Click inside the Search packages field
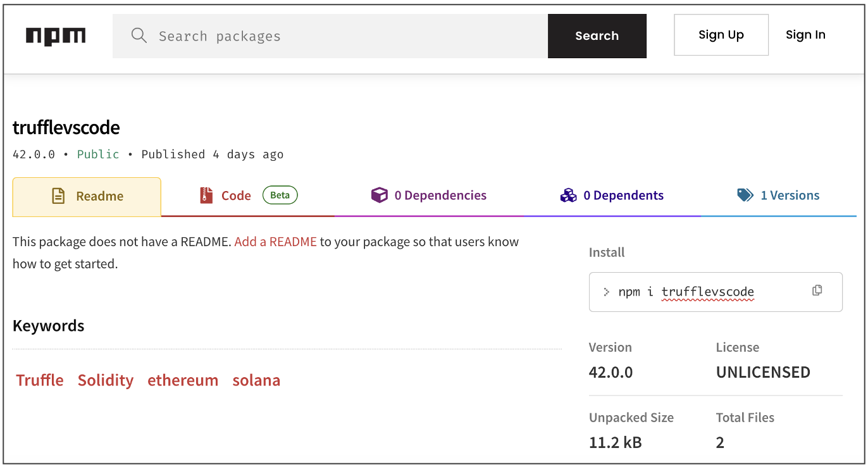The image size is (868, 467). [316, 36]
